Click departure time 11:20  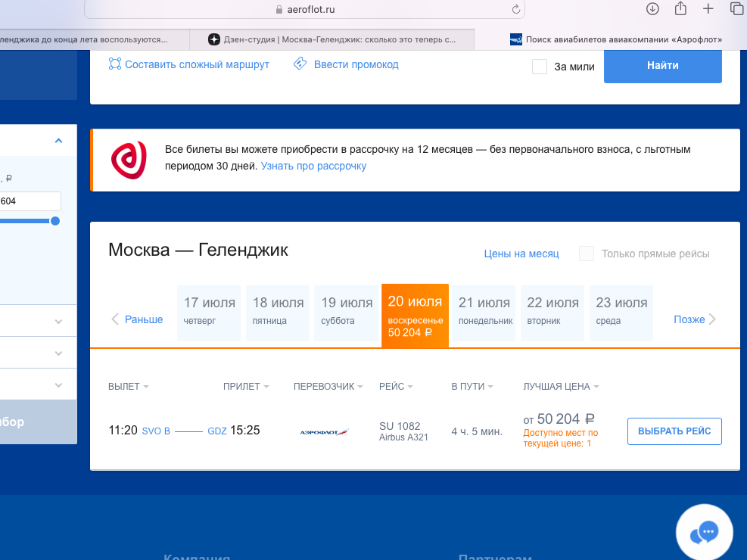tap(123, 431)
